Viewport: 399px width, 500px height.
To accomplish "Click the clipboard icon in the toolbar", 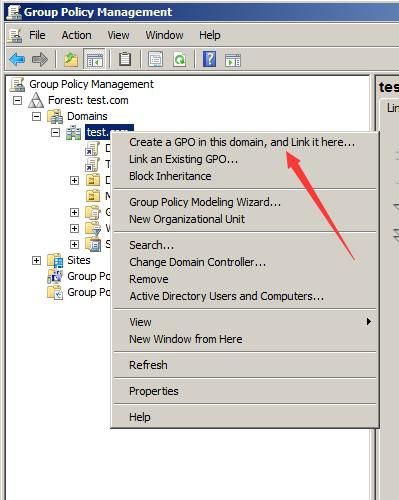I will (x=125, y=60).
